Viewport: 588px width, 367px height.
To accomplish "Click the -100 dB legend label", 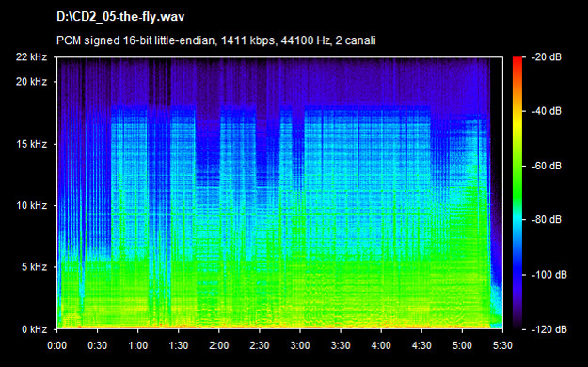I will tap(549, 275).
